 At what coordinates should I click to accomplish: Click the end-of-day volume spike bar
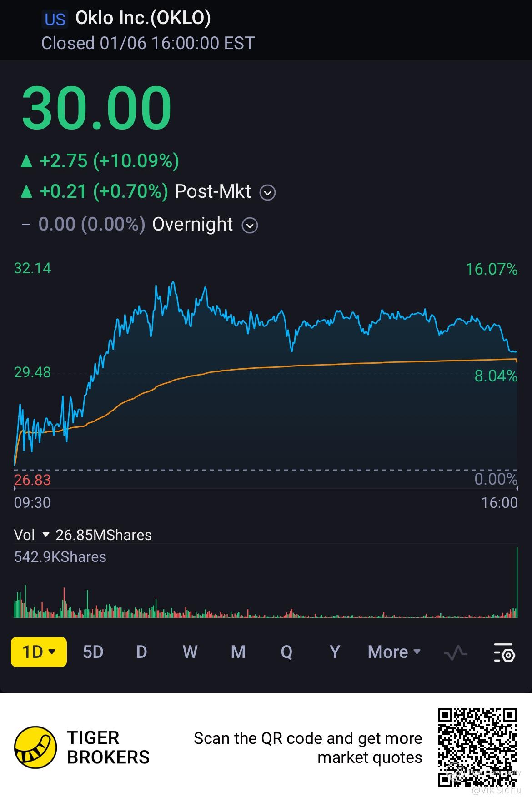tap(517, 583)
